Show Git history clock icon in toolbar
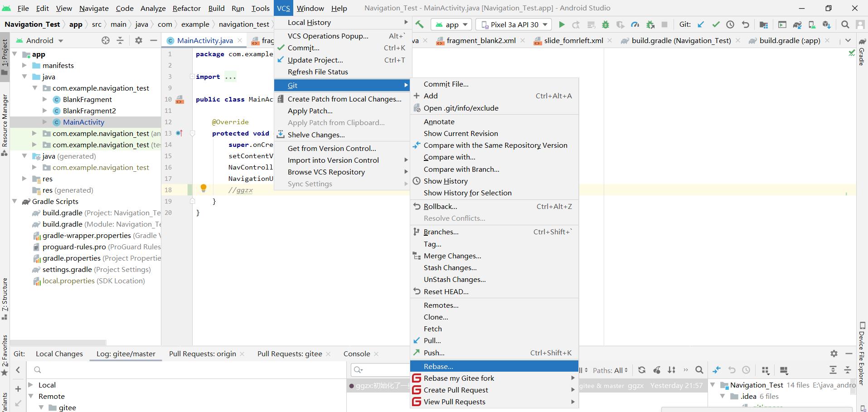The width and height of the screenshot is (868, 412). (730, 24)
